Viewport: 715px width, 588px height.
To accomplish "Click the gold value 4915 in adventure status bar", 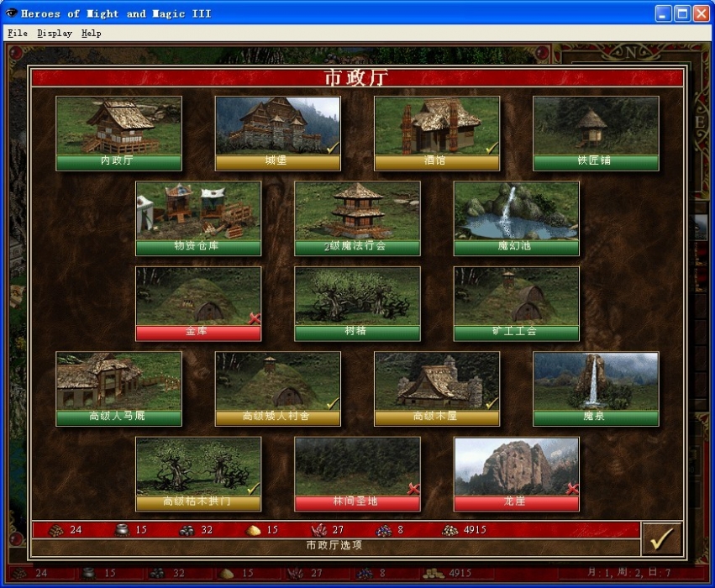I will (x=460, y=574).
